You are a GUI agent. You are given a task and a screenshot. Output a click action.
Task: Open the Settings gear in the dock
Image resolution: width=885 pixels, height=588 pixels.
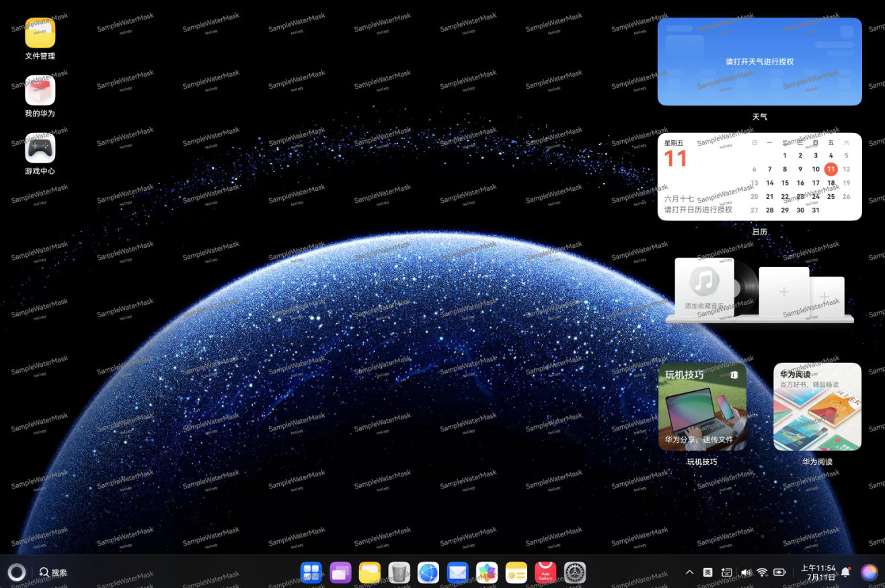click(x=575, y=573)
